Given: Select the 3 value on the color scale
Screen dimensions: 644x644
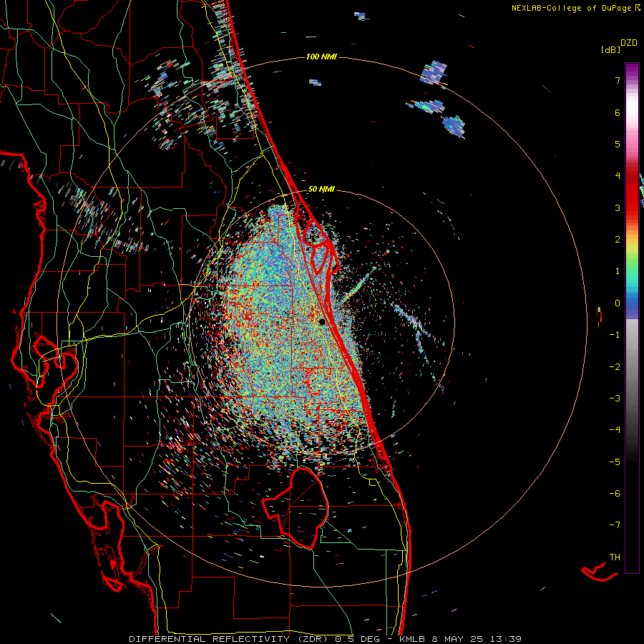Looking at the screenshot, I should [x=618, y=208].
